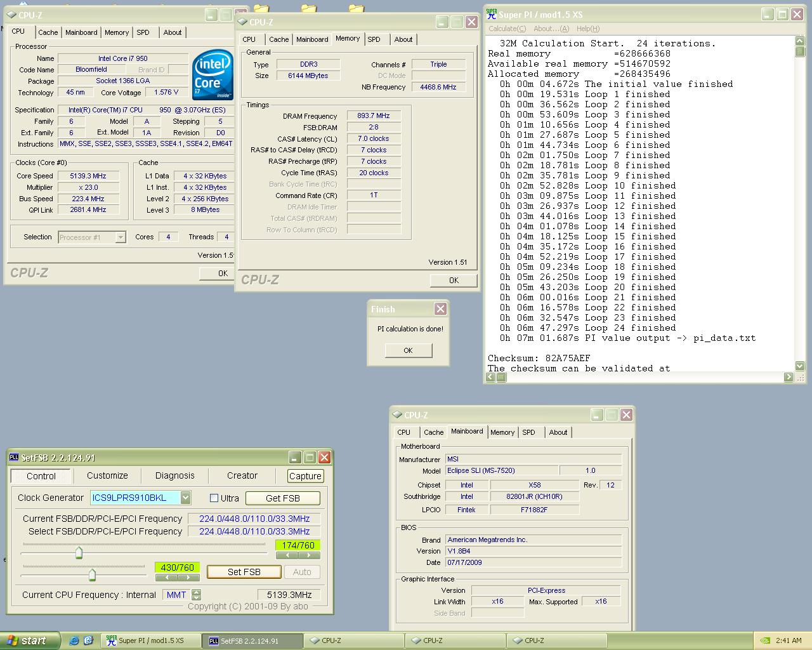Open the About tab in CPU-Z Mainboard window
Screen dimensions: 812x650
tap(558, 432)
